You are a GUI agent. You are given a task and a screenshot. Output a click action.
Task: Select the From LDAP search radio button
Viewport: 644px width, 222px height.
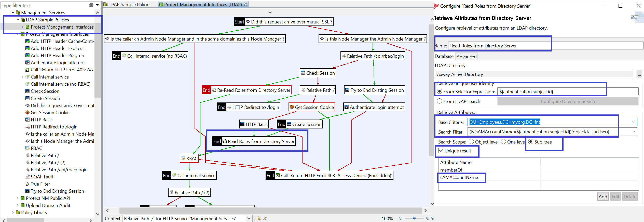tap(440, 101)
